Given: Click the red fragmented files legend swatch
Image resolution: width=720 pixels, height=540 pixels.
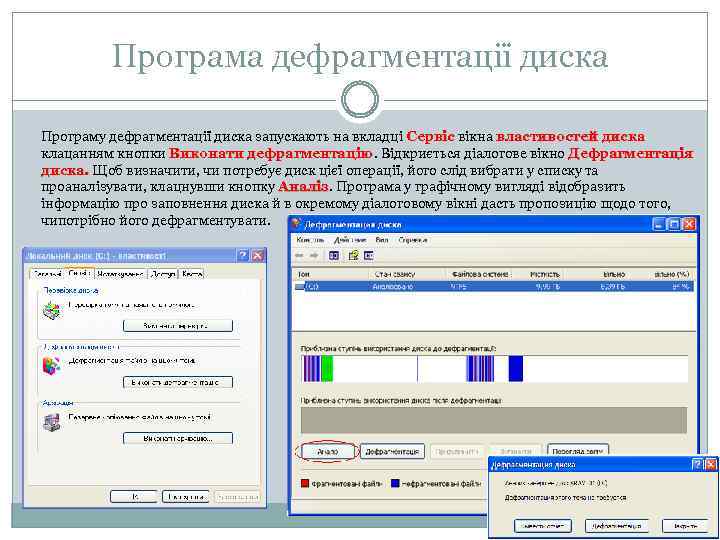Looking at the screenshot, I should click(305, 483).
